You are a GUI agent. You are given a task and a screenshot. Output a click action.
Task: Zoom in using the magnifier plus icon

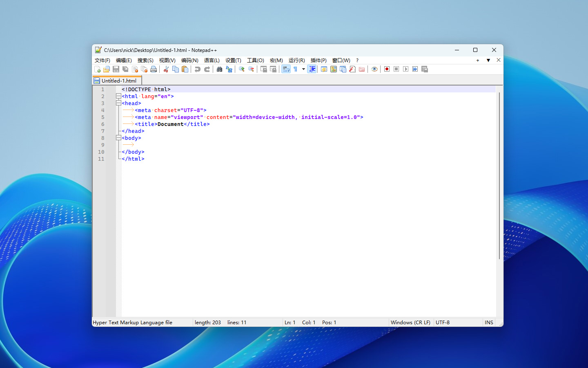(x=242, y=69)
